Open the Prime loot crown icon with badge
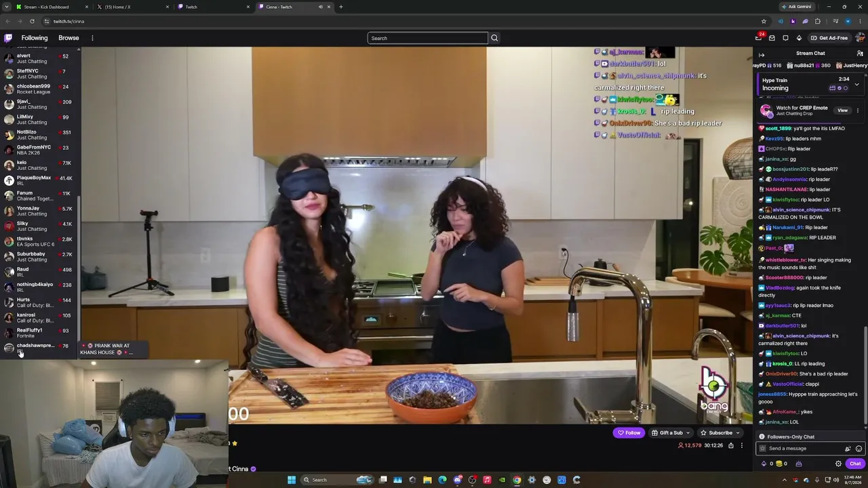This screenshot has height=488, width=868. pyautogui.click(x=759, y=37)
